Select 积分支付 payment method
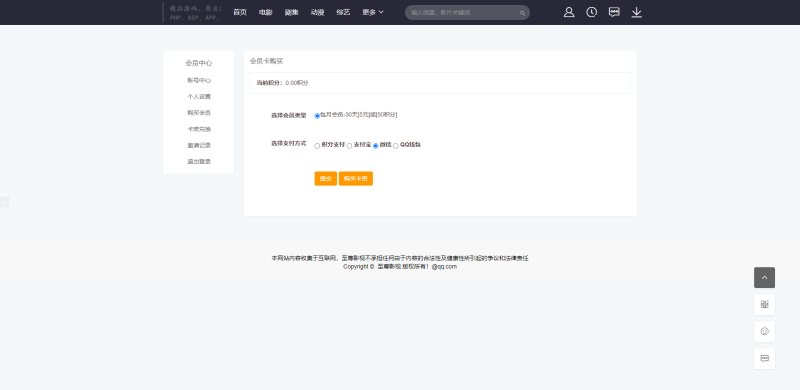800x390 pixels. 317,146
